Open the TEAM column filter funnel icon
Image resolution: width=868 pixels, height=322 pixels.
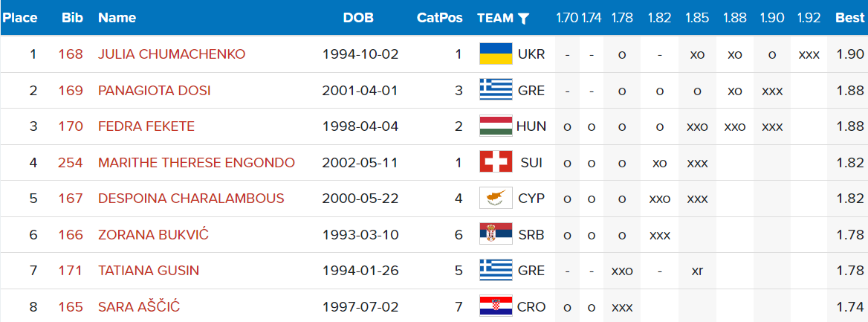[x=523, y=19]
